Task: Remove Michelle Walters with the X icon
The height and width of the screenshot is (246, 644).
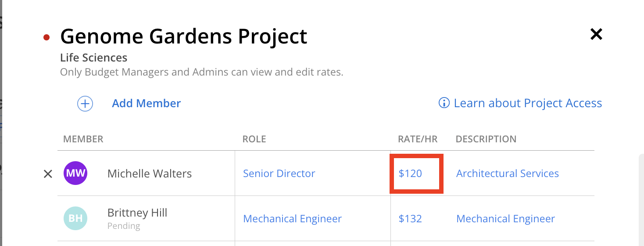Action: click(48, 174)
